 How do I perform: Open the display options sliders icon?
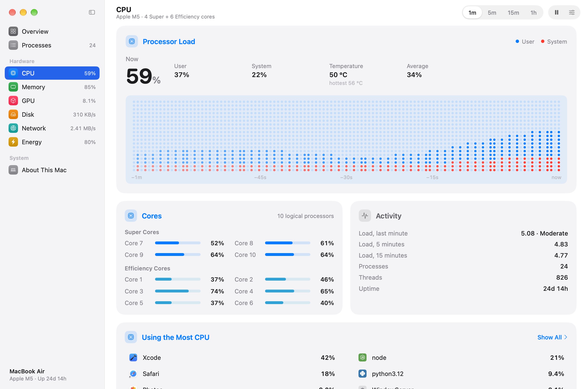(571, 12)
